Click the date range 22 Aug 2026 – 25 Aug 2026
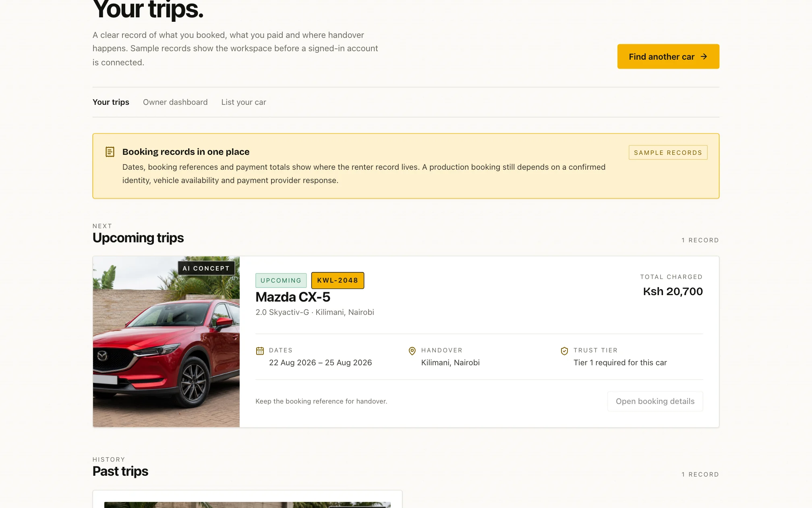812x508 pixels. (x=320, y=362)
